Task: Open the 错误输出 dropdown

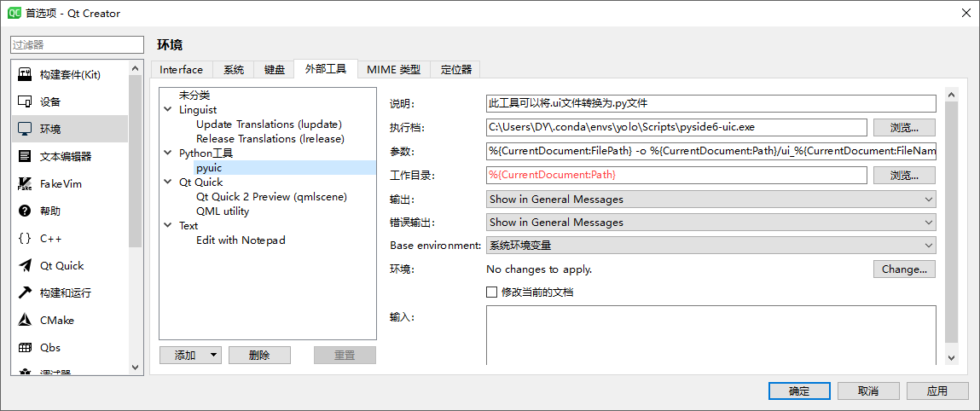Action: (x=710, y=223)
